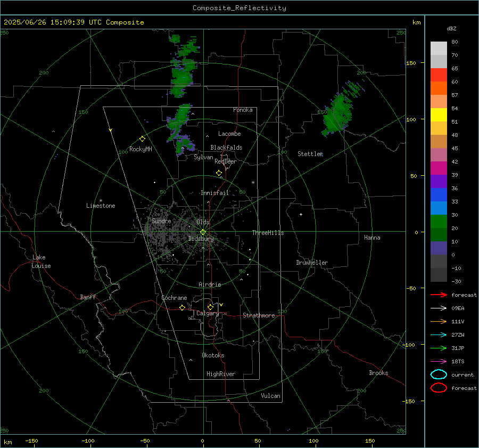Click the yellow diamond marker near Cochrane
479x448 pixels.
pos(182,307)
